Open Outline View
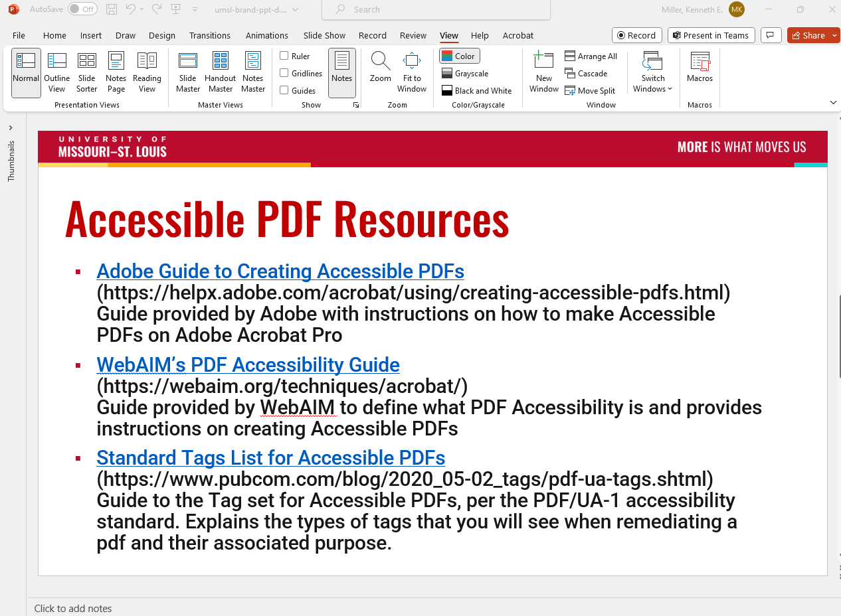Viewport: 841px width, 616px height. click(x=57, y=73)
